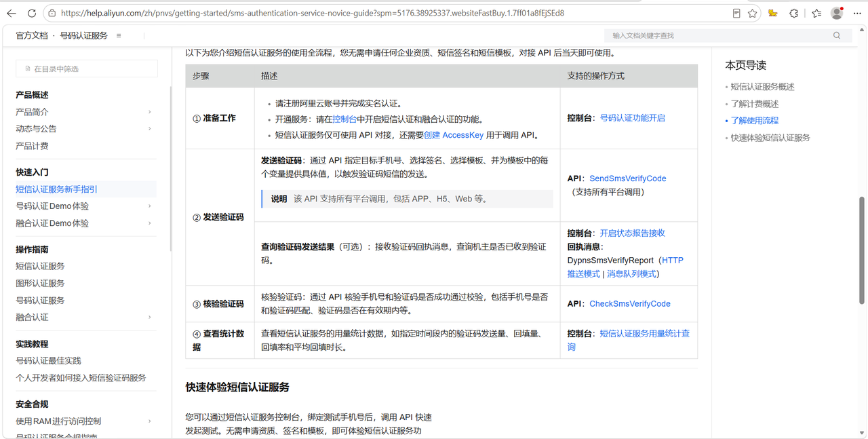The height and width of the screenshot is (439, 868).
Task: Open 个人开发者如何接入短信验证码服务
Action: (81, 377)
